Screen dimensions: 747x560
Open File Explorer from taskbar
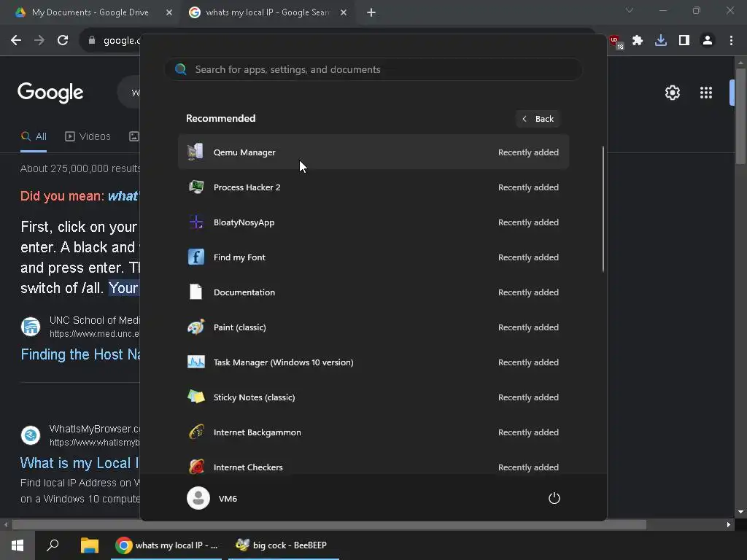(x=89, y=545)
